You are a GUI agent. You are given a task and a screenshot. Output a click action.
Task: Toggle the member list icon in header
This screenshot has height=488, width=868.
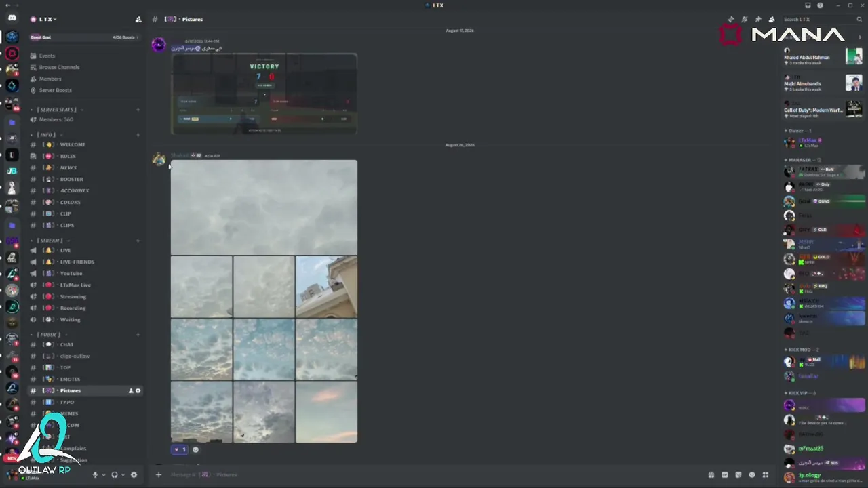pyautogui.click(x=771, y=19)
